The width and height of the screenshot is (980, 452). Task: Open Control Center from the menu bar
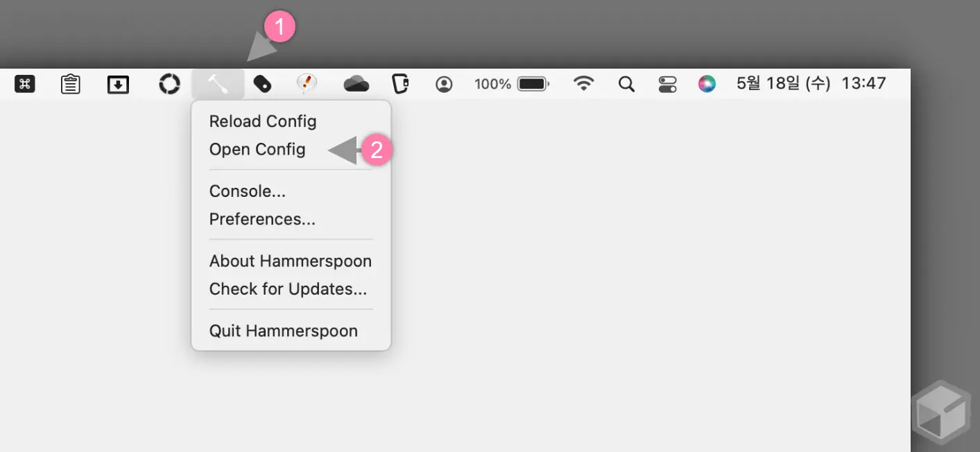click(667, 83)
